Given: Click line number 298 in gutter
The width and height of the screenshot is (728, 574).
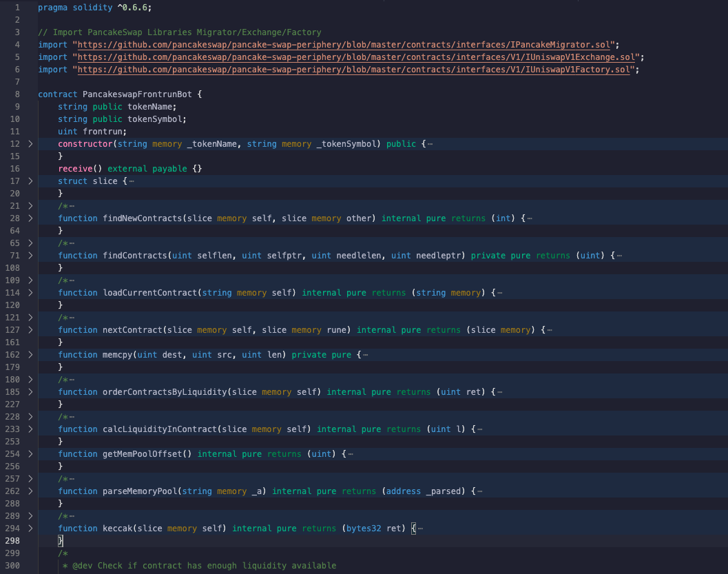Looking at the screenshot, I should point(12,540).
